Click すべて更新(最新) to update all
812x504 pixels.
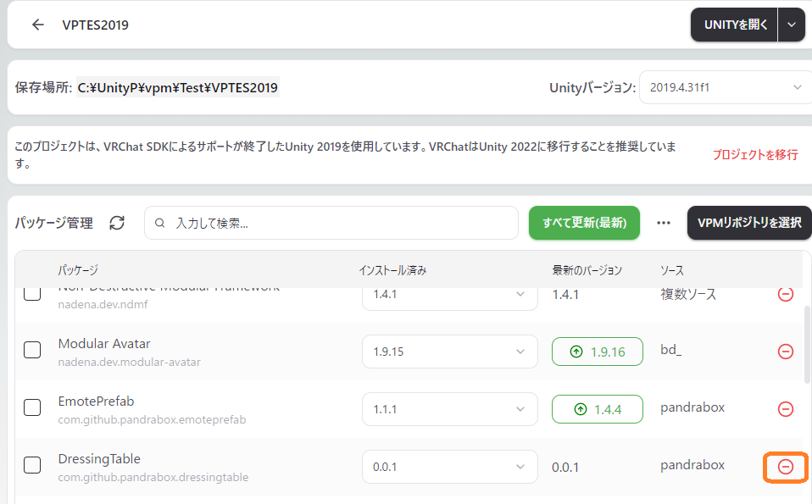click(584, 223)
